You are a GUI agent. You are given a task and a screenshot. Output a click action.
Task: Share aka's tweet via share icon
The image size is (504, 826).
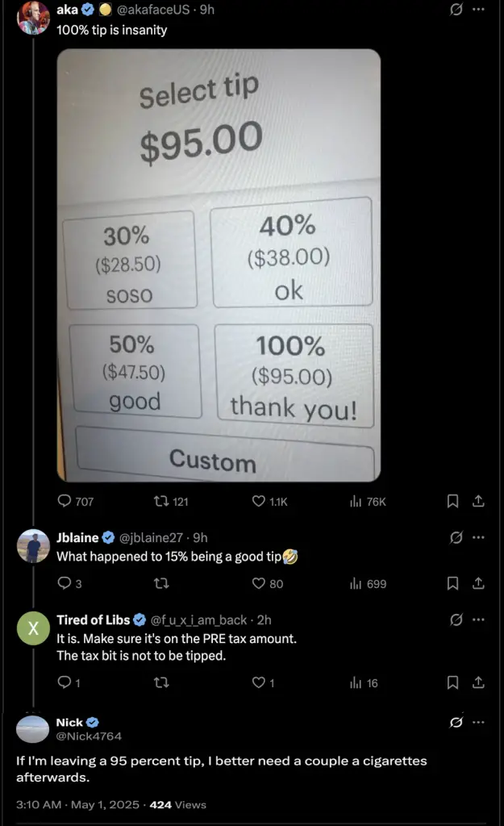point(478,500)
